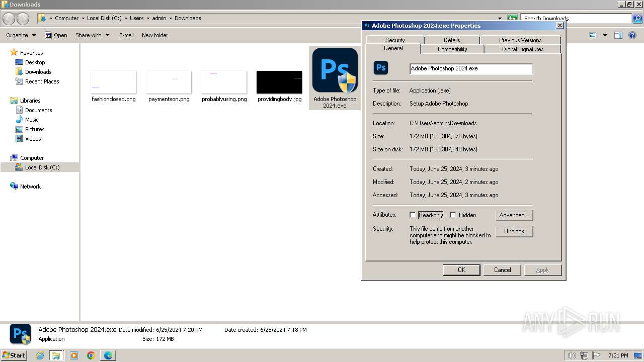Select Network in navigation pane
The height and width of the screenshot is (362, 644).
pyautogui.click(x=30, y=187)
